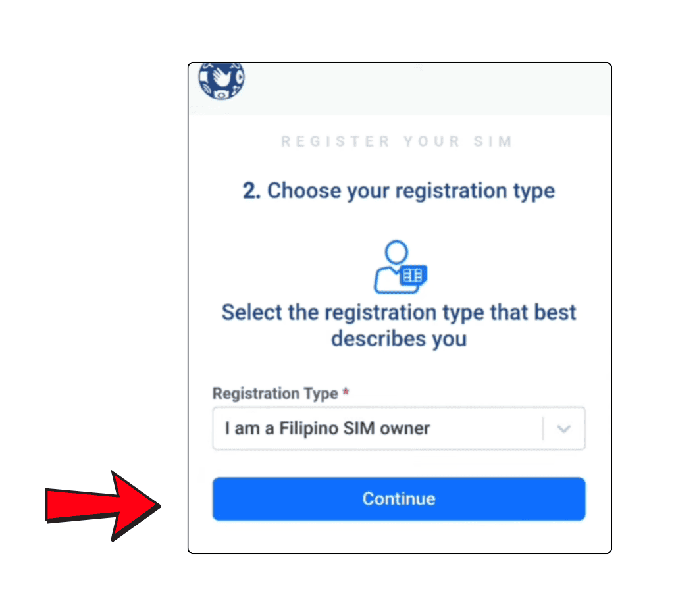
Task: Click the divider line beside the dropdown chevron
Action: point(543,428)
